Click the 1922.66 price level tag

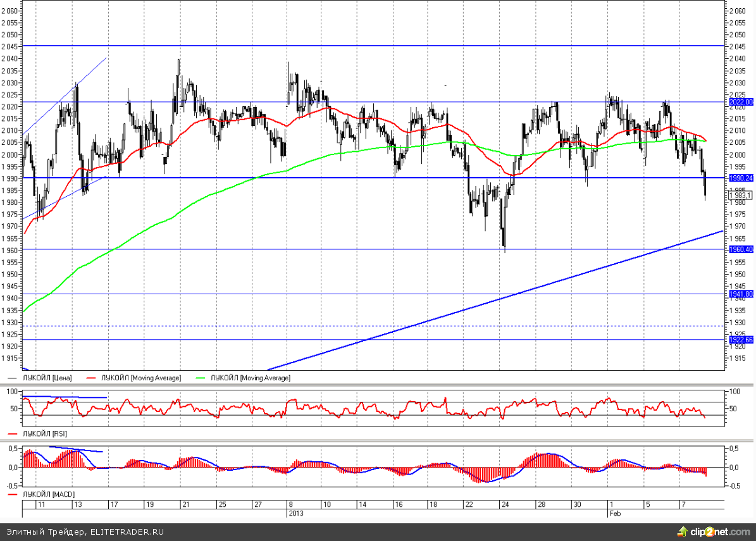(x=741, y=340)
